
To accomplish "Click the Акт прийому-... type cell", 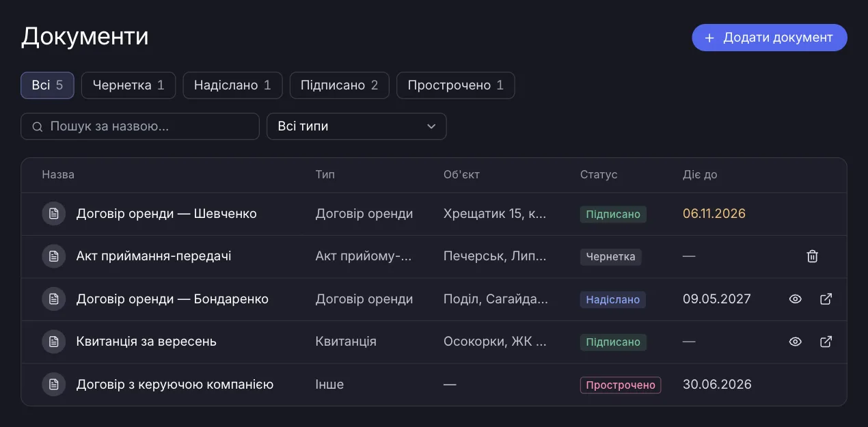I will tap(364, 256).
